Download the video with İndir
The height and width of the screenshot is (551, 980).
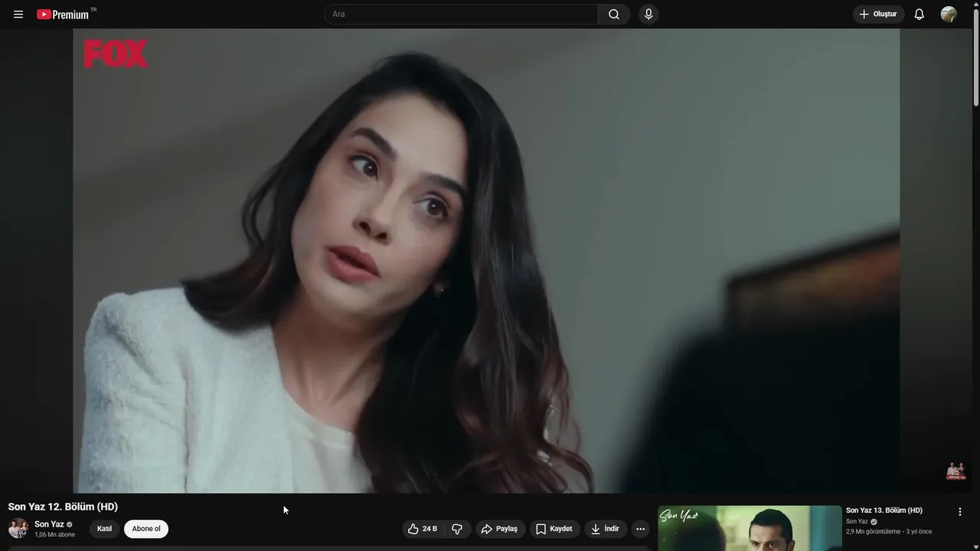click(606, 529)
